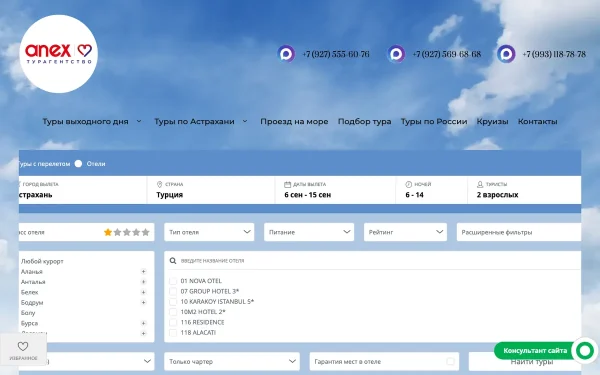Click the magnifier icon in hotel search
600x375 pixels.
point(173,261)
